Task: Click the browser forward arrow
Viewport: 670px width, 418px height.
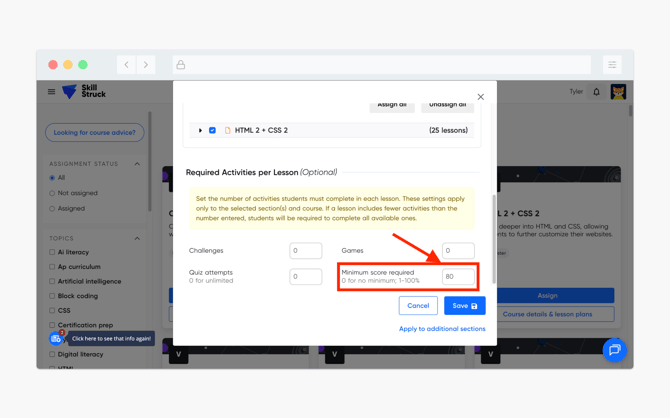Action: tap(146, 65)
